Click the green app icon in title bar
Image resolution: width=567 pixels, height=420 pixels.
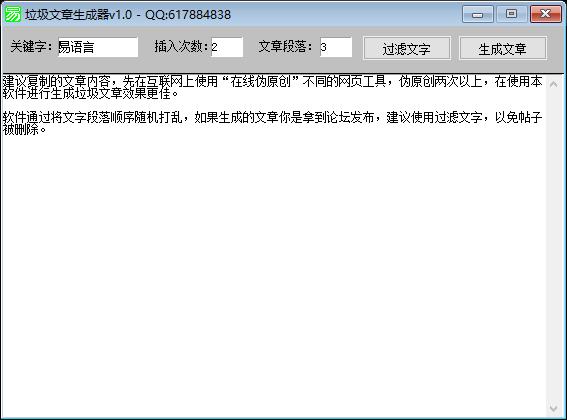12,14
